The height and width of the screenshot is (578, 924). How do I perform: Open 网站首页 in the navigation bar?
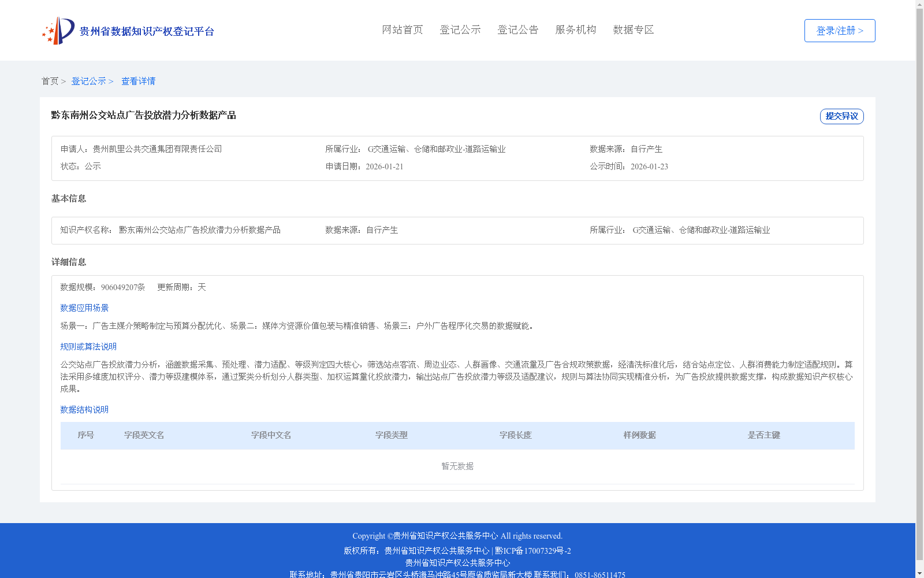[x=403, y=29]
